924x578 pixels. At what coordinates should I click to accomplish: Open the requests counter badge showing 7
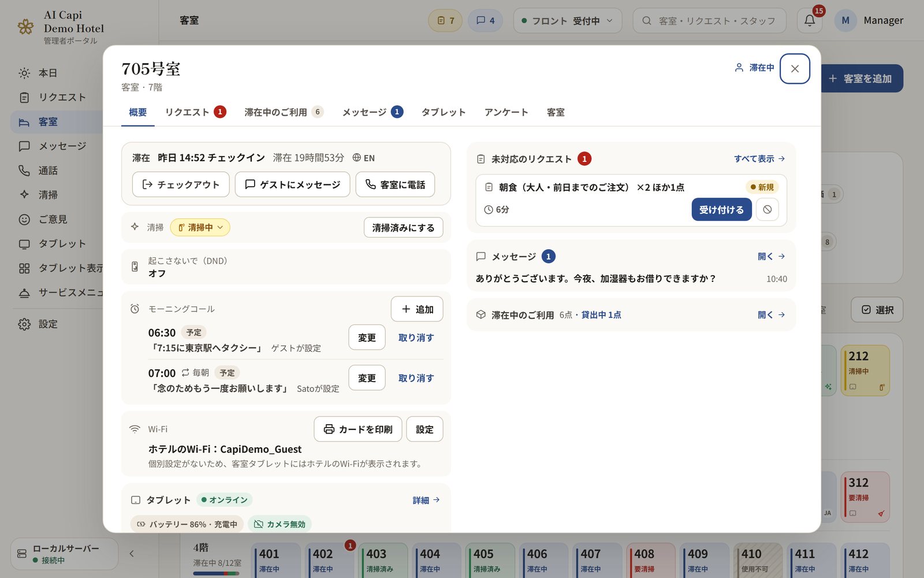click(x=445, y=21)
